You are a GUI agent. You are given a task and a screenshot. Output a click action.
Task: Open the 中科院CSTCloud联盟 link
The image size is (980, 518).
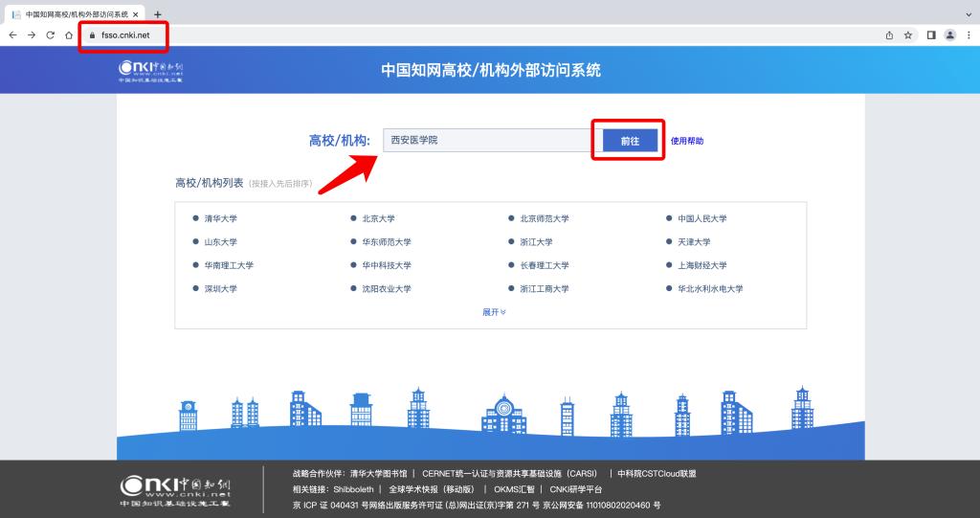pos(657,474)
